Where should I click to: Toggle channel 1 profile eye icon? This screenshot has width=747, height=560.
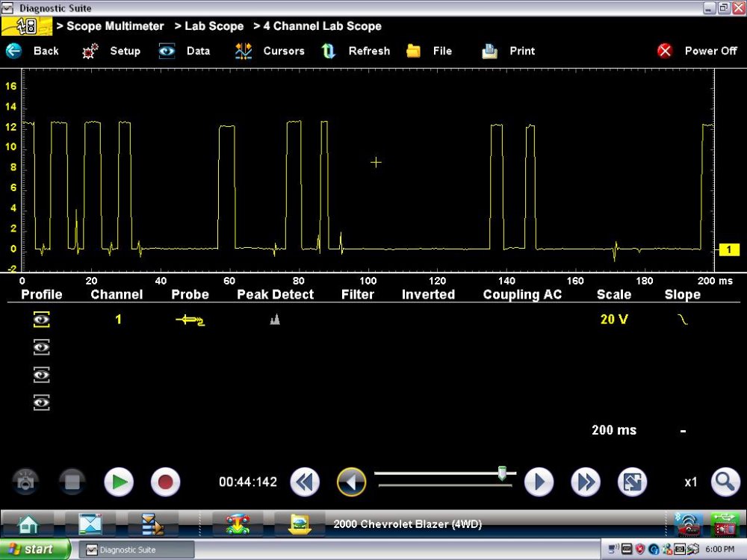42,320
